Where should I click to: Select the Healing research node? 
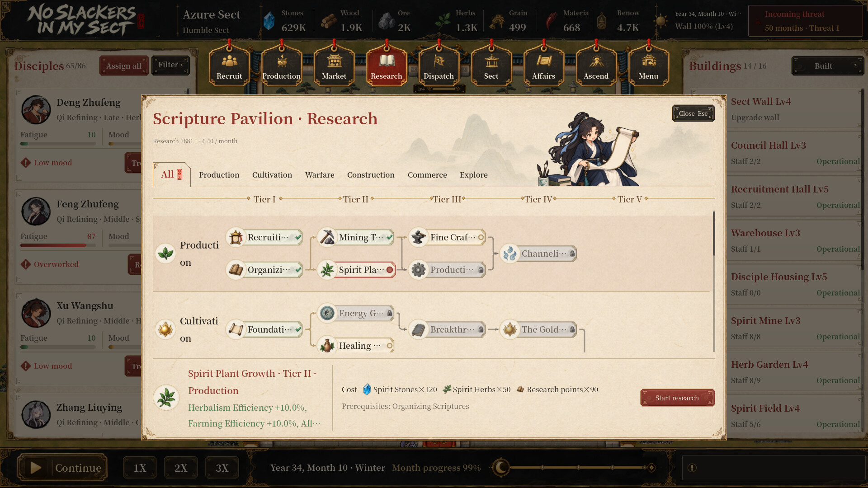pyautogui.click(x=356, y=346)
